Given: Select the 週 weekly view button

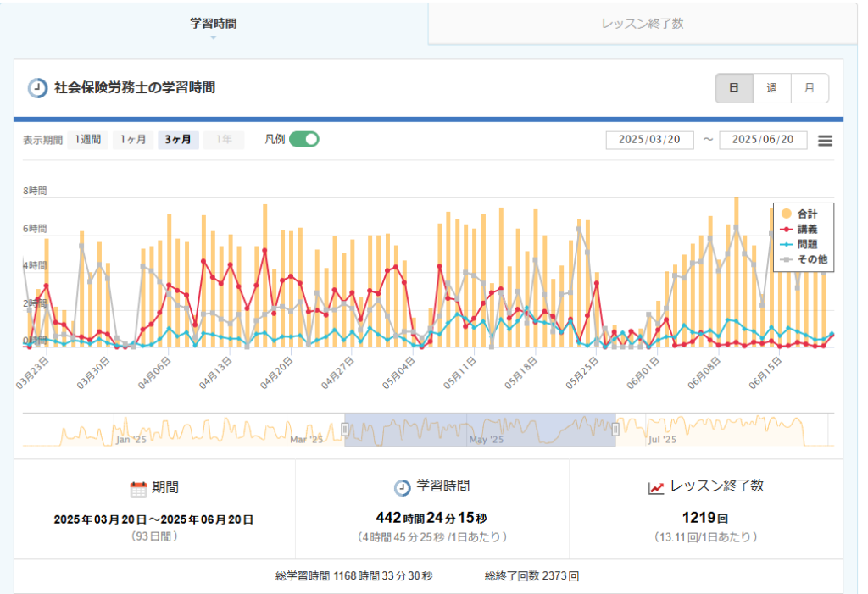Looking at the screenshot, I should 771,88.
